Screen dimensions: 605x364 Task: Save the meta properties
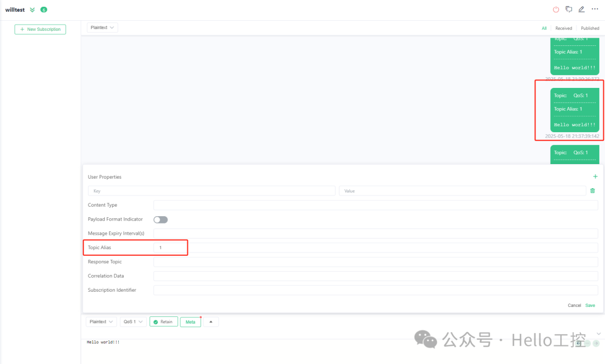590,305
